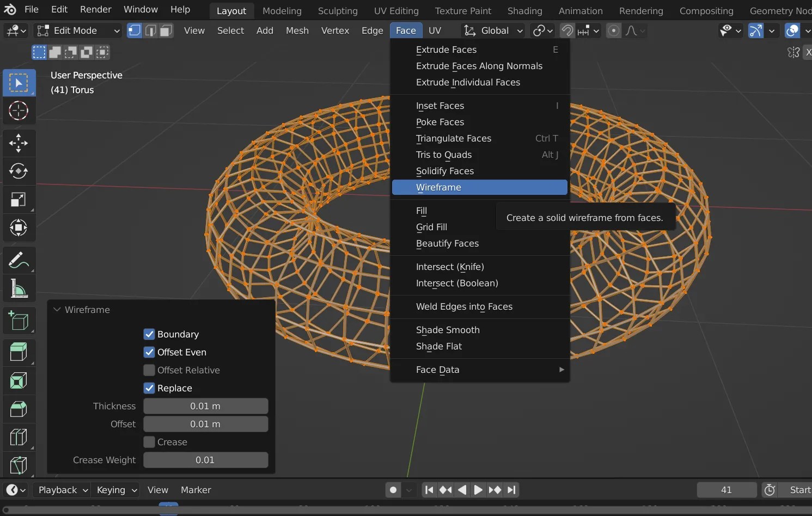Open the Edit Mode dropdown
This screenshot has height=516, width=812.
[x=78, y=31]
